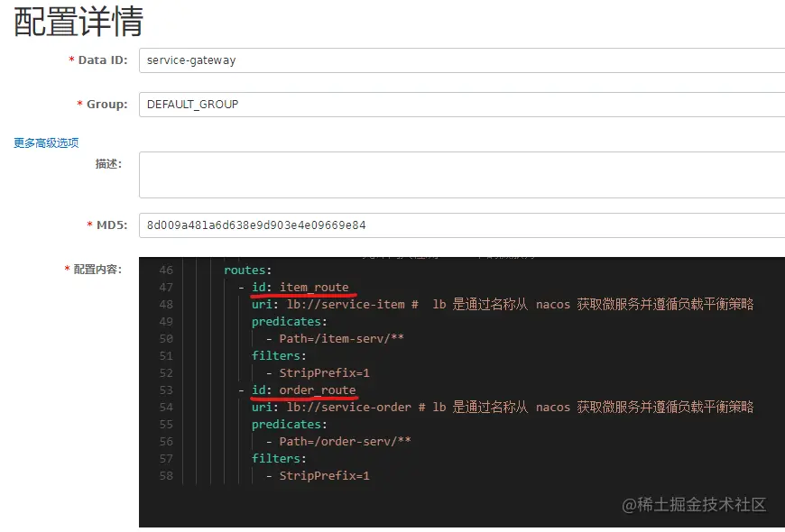Click predicates: on line 55
The width and height of the screenshot is (785, 532).
coord(290,425)
